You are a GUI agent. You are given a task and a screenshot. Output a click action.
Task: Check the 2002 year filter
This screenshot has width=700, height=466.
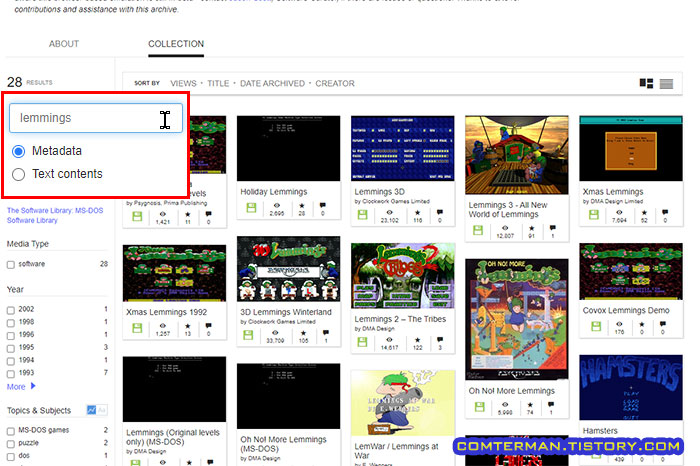coord(11,310)
